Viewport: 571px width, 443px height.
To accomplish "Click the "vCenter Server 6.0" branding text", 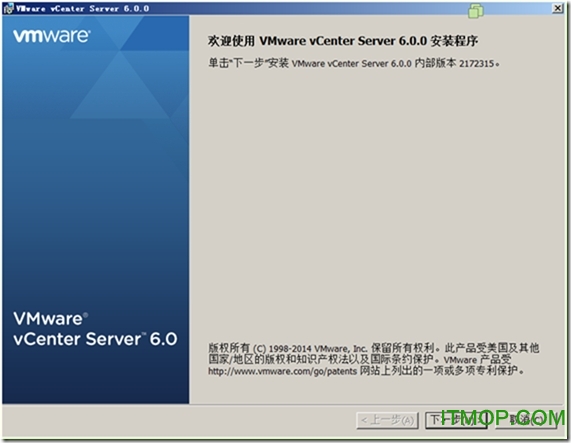I will (95, 339).
